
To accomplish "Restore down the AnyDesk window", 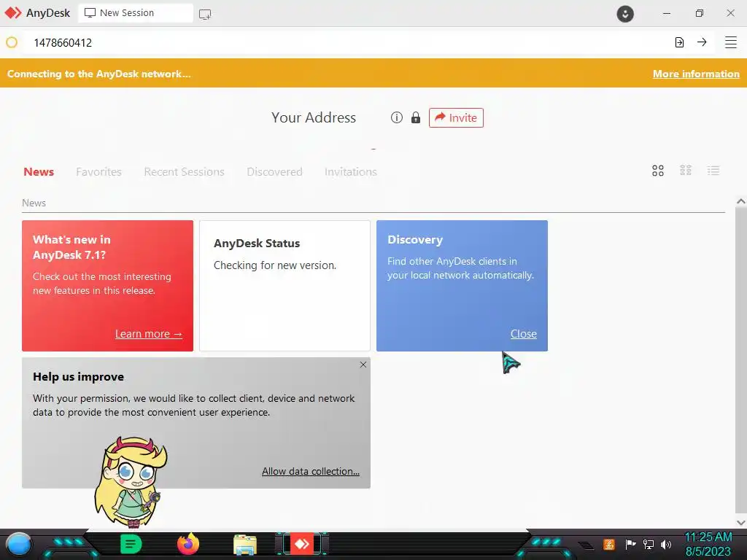I will click(x=699, y=13).
